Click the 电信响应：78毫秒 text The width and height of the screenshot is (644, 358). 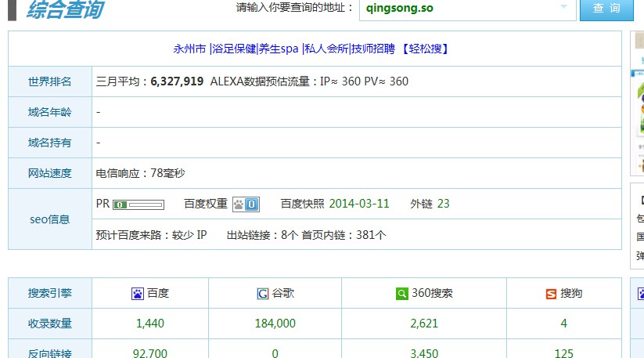(x=141, y=173)
